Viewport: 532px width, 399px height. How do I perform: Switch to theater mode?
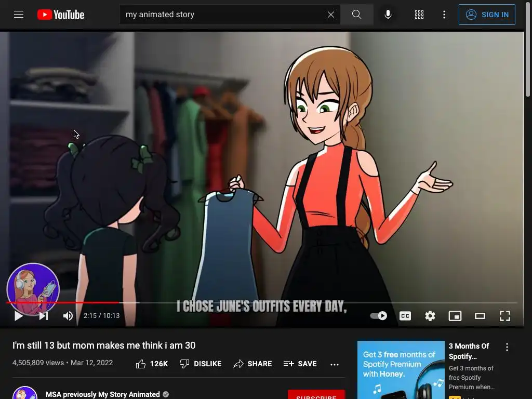pos(480,316)
